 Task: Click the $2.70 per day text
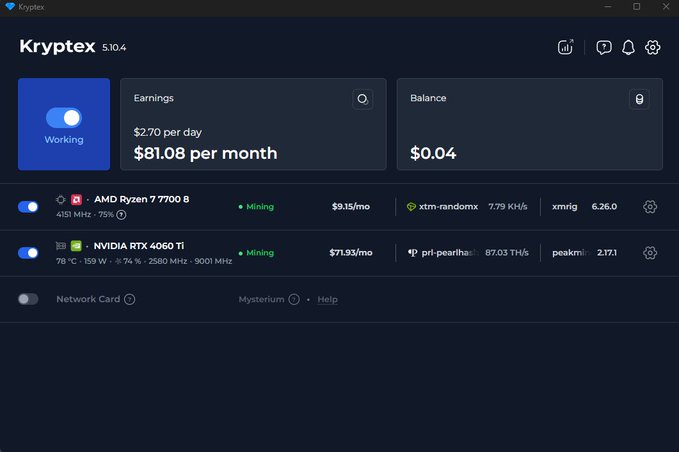point(168,132)
